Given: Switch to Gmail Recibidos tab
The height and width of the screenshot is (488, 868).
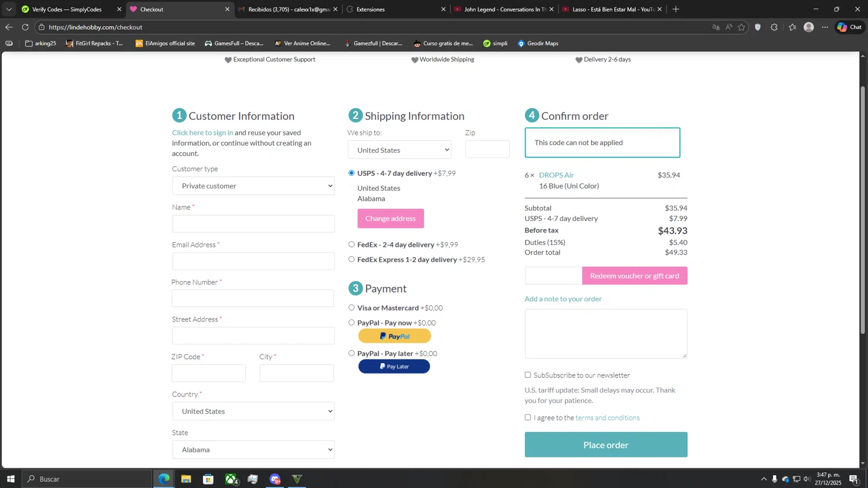Looking at the screenshot, I should click(x=288, y=9).
